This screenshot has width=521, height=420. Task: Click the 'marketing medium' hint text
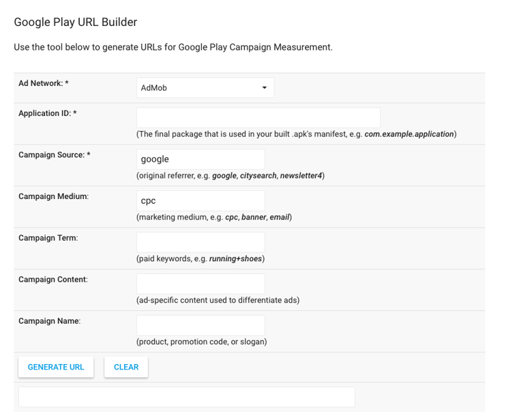point(214,217)
